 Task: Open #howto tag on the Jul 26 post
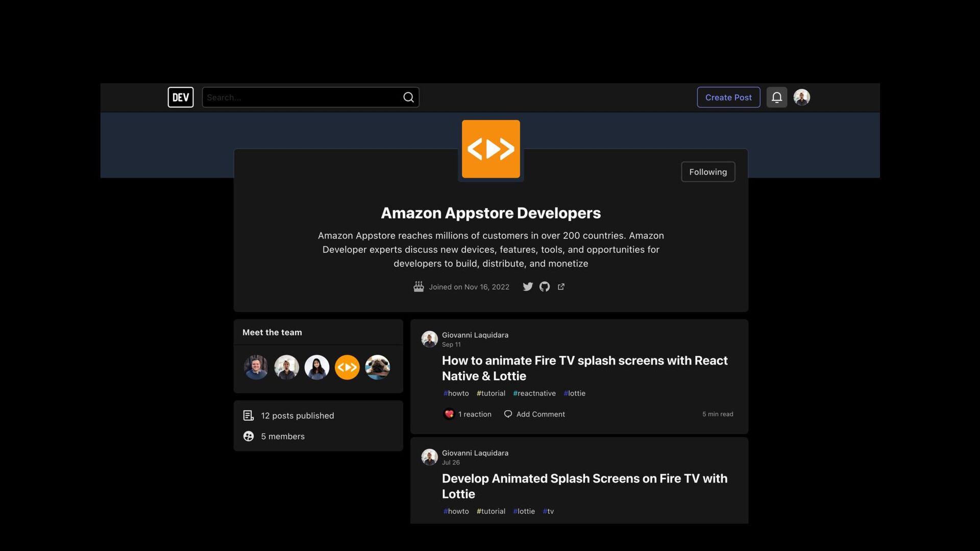456,511
